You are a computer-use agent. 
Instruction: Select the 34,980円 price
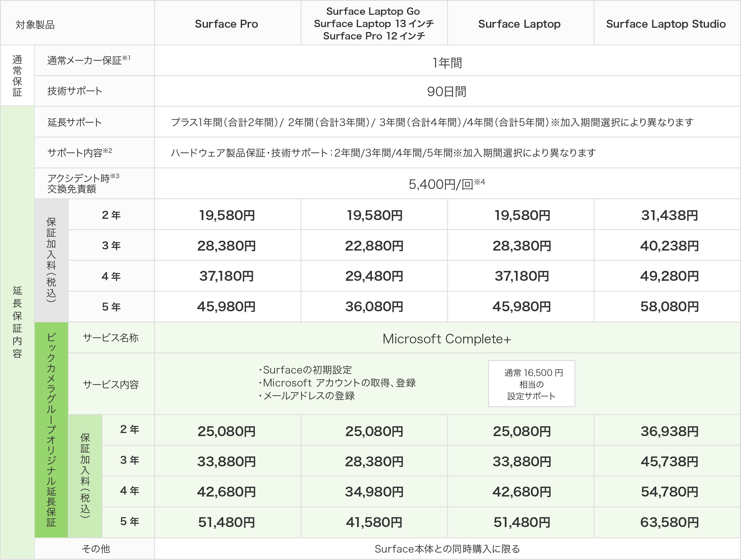[x=374, y=492]
